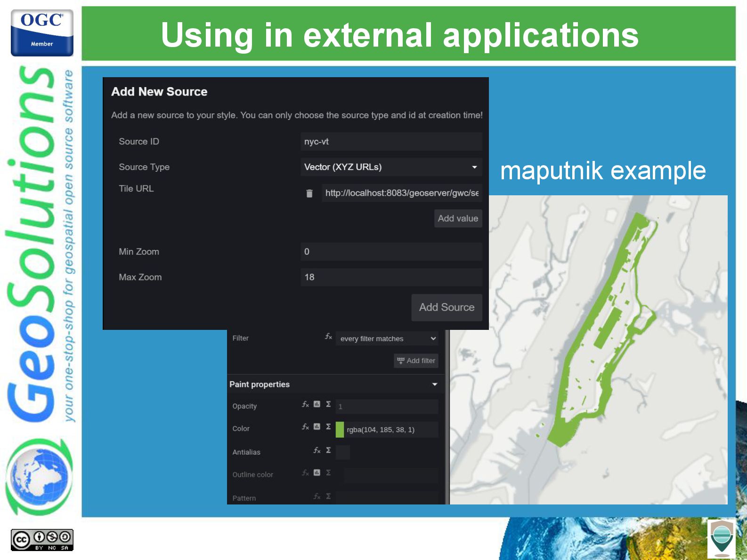Click the sigma expression icon for Opacity
Viewport: 747px width, 560px height.
pos(328,404)
